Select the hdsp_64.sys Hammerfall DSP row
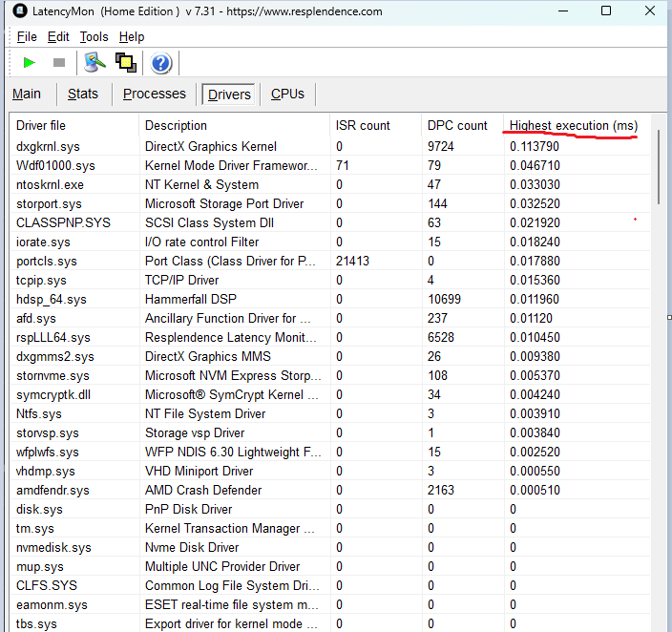 tap(52, 299)
